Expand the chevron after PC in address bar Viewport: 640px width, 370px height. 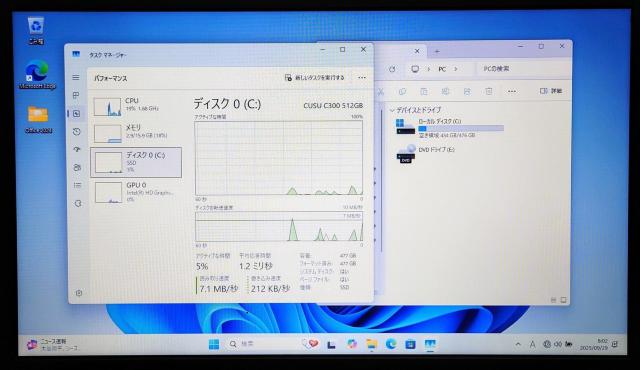point(456,69)
